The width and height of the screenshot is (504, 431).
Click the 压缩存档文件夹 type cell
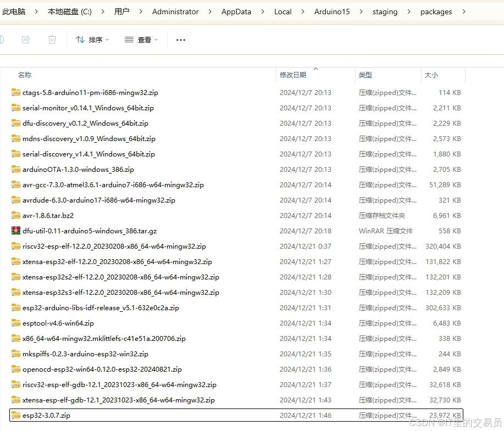[x=382, y=215]
